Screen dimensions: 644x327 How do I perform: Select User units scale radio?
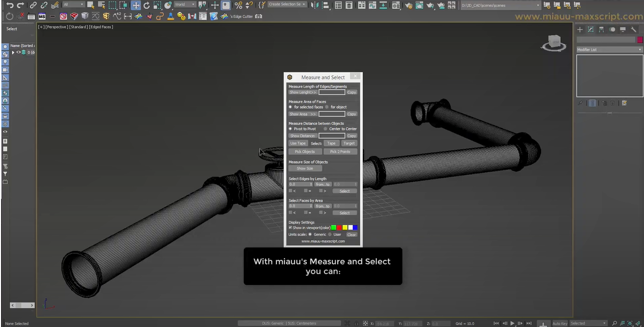coord(331,235)
